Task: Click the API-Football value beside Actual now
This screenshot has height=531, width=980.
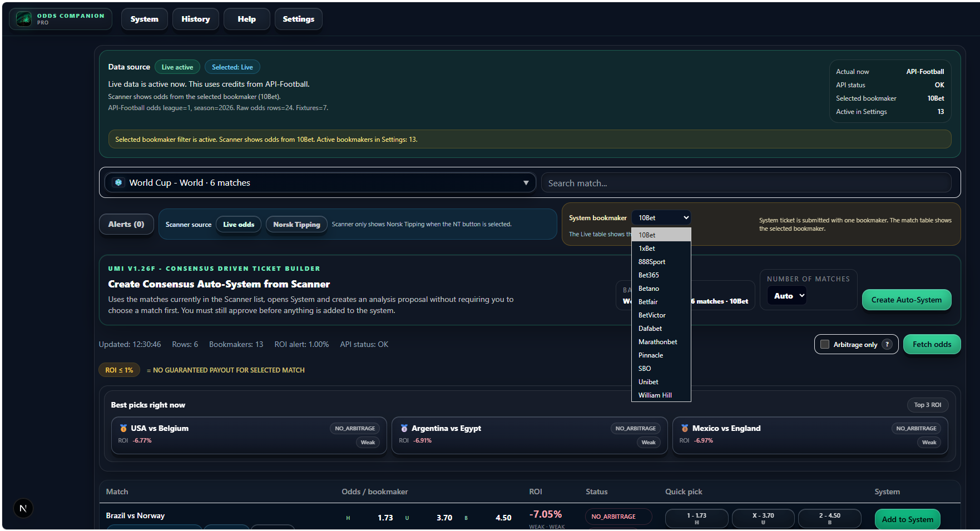Action: click(x=925, y=72)
